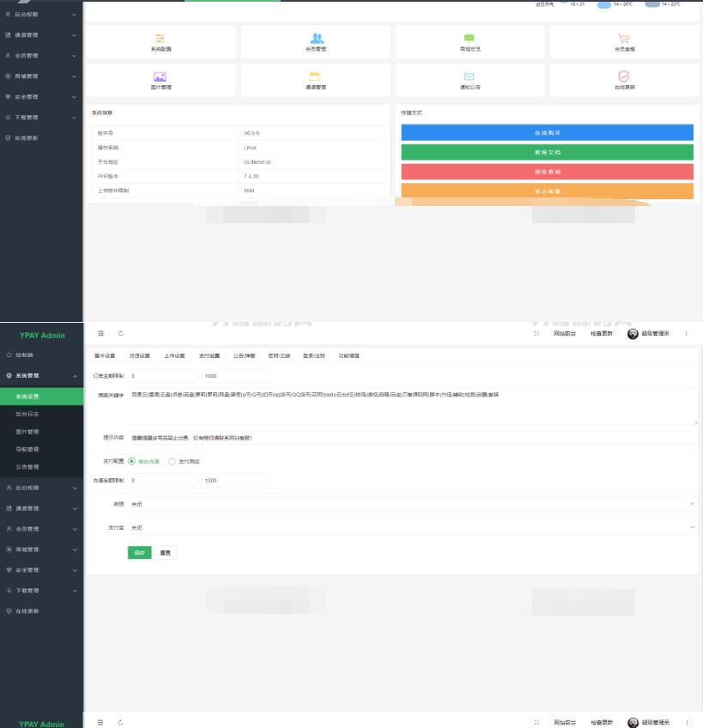703x728 pixels.
Task: Click the 会员管理 card icon with two people
Action: pyautogui.click(x=317, y=39)
